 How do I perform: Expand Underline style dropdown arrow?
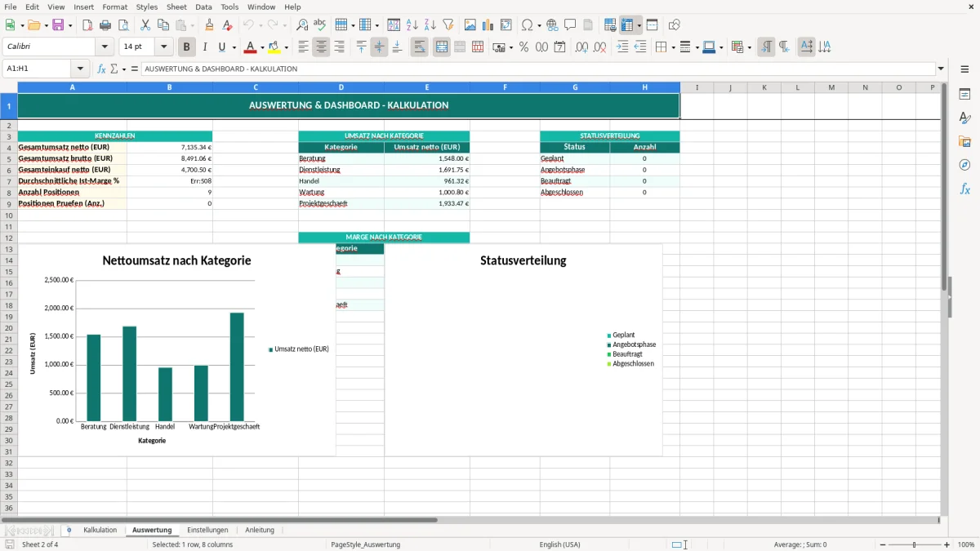pos(234,47)
